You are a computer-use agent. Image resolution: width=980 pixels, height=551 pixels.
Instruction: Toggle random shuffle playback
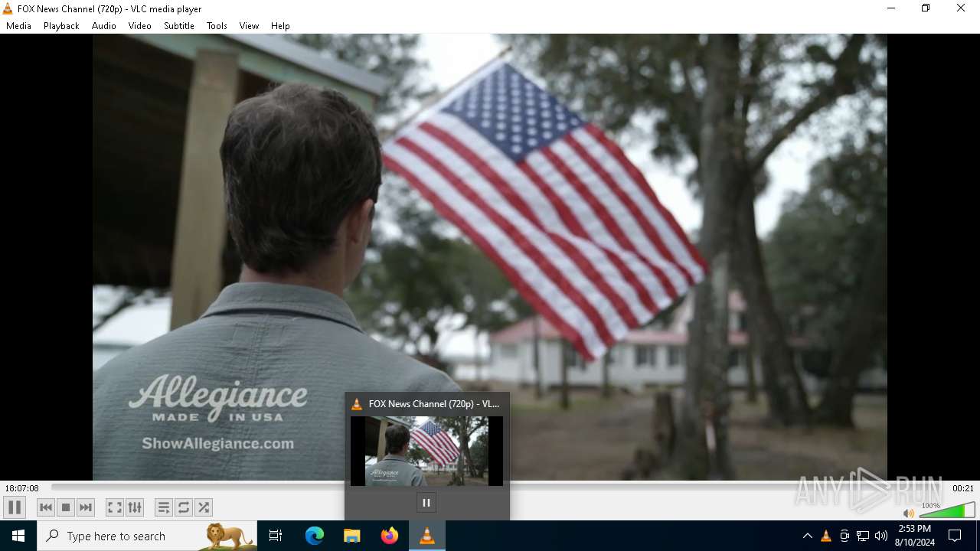(204, 507)
